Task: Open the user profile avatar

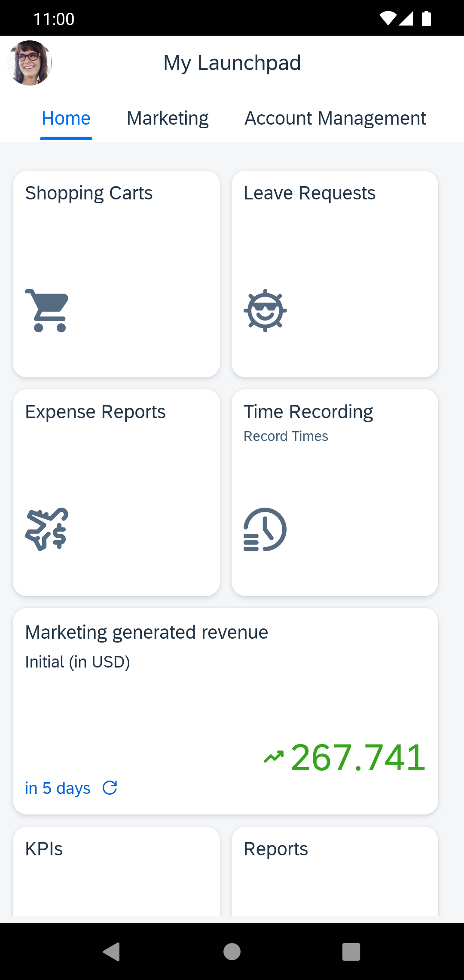Action: (30, 63)
